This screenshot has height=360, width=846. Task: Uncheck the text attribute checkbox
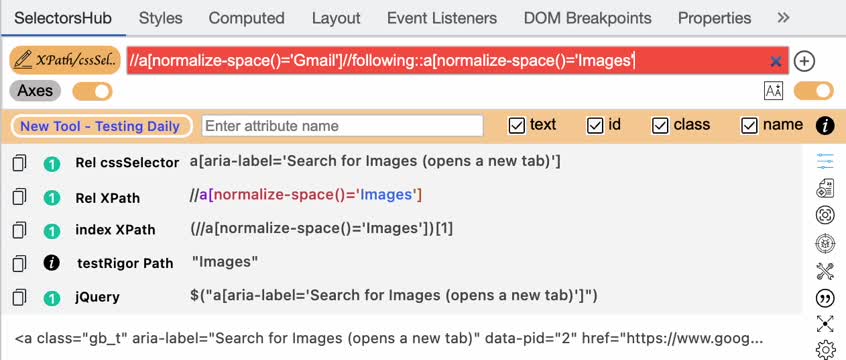pos(517,126)
